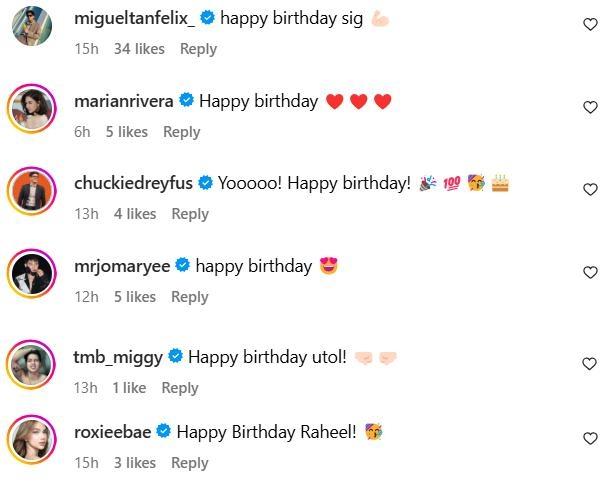Screen dimensions: 610x482
Task: Reply to marianrivera's comment
Action: pyautogui.click(x=182, y=132)
